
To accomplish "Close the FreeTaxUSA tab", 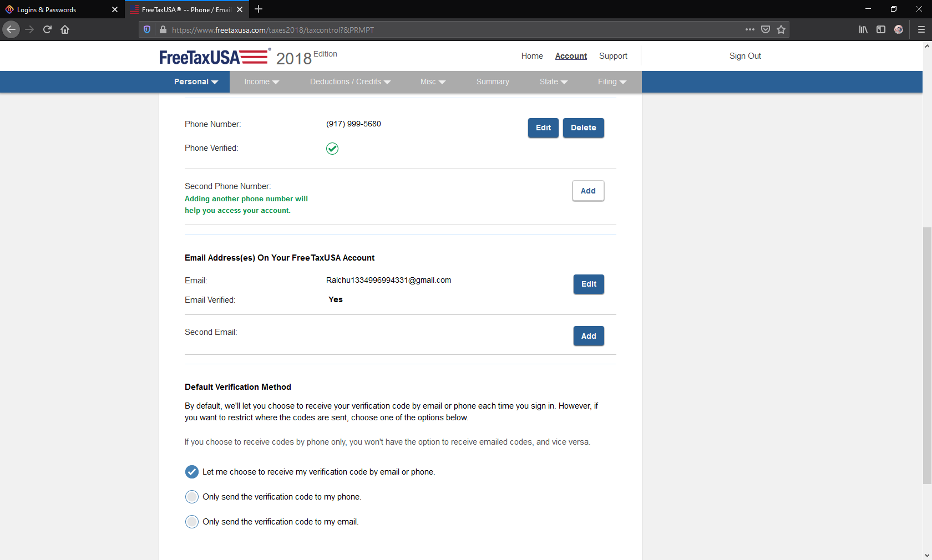I will [x=240, y=9].
